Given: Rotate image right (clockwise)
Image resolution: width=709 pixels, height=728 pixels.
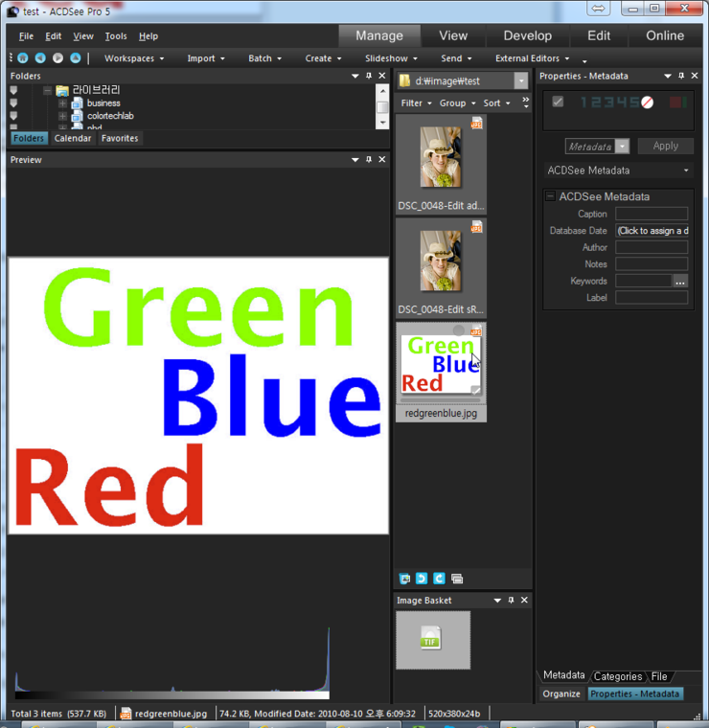Looking at the screenshot, I should pos(439,579).
